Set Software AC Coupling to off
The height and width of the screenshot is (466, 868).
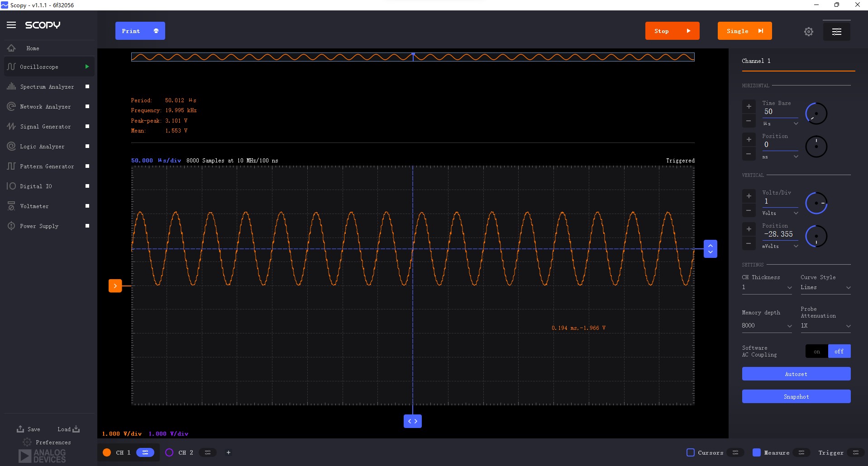(839, 352)
